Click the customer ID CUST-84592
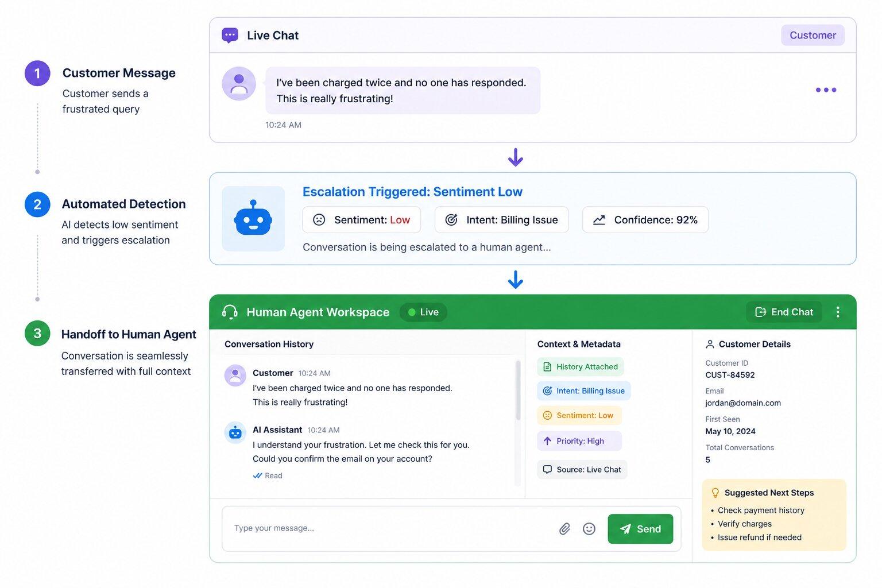The width and height of the screenshot is (882, 588). (x=730, y=375)
